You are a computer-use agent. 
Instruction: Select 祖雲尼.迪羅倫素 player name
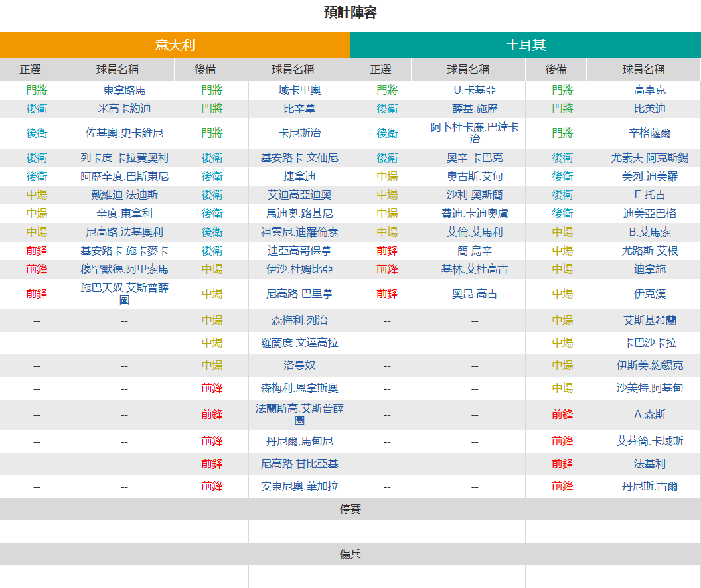point(299,232)
